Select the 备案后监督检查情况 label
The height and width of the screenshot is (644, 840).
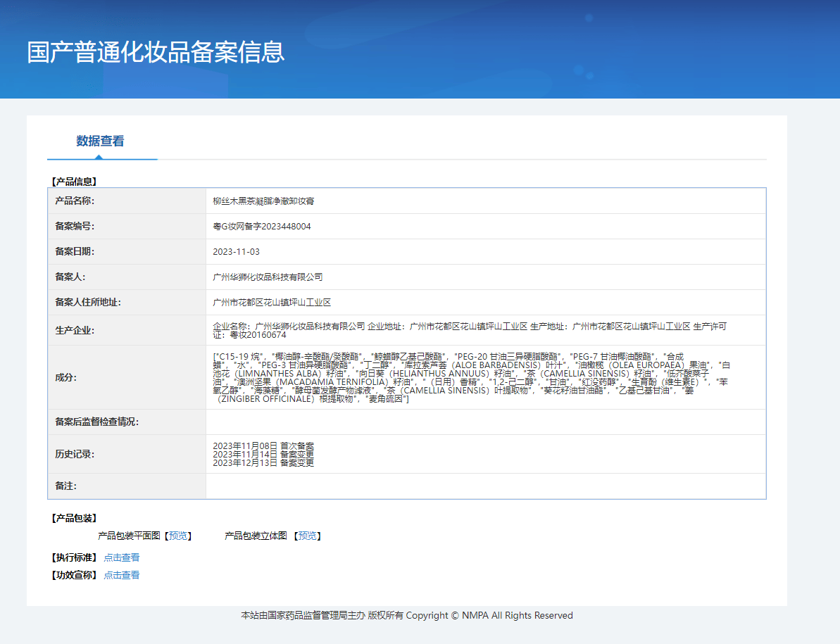pos(97,422)
